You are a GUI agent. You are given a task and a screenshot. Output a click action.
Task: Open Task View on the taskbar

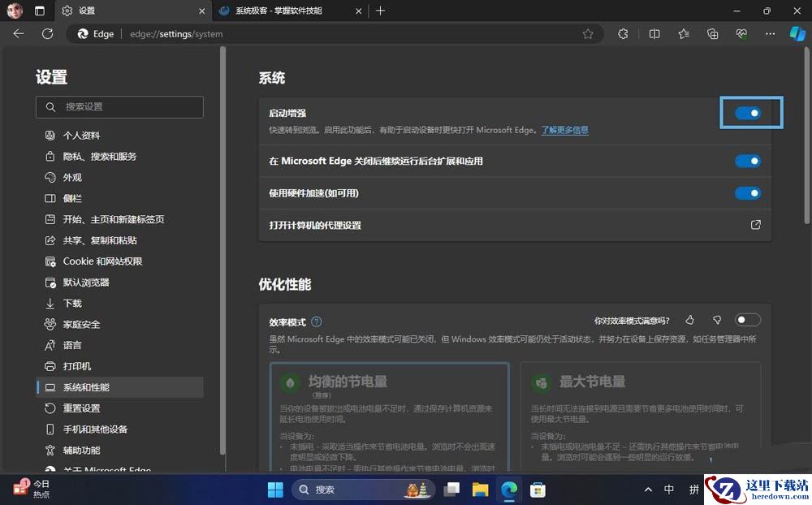tap(451, 490)
